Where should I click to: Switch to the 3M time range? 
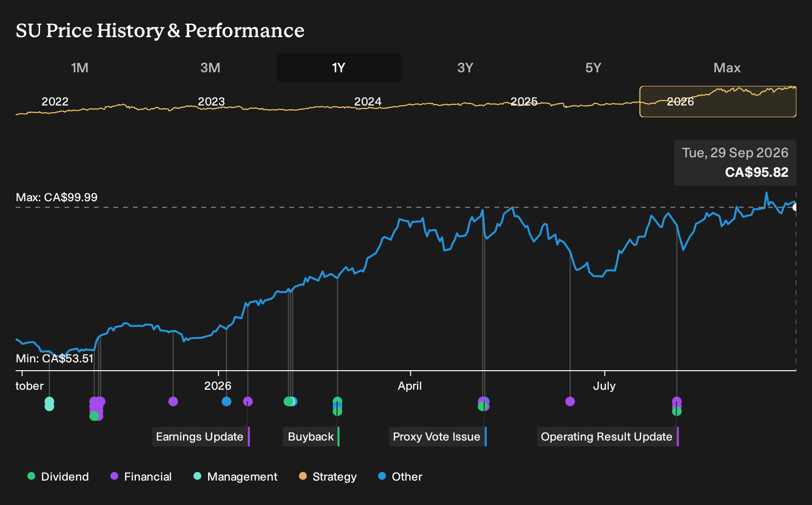pos(210,67)
